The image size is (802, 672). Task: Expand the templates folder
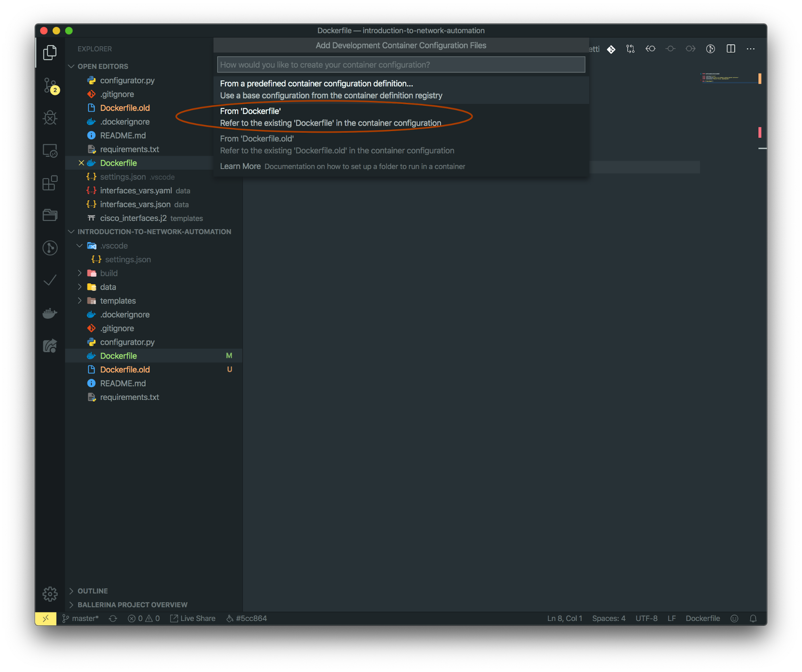pos(80,300)
